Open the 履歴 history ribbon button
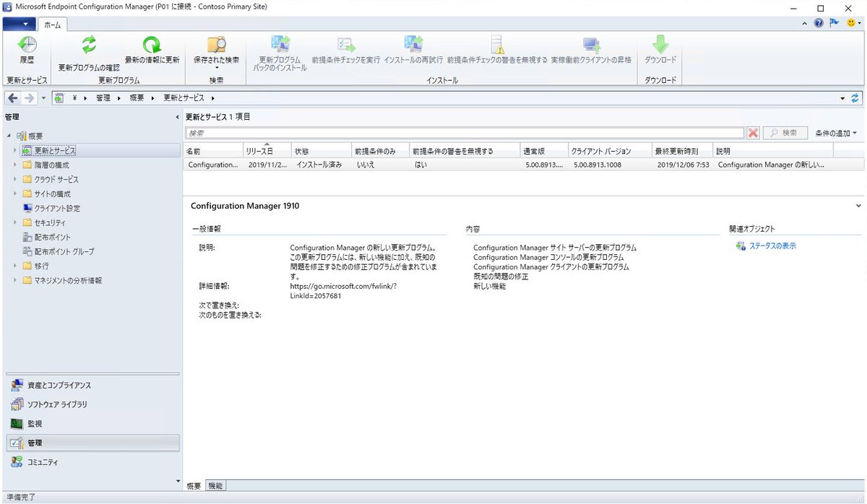 tap(26, 51)
